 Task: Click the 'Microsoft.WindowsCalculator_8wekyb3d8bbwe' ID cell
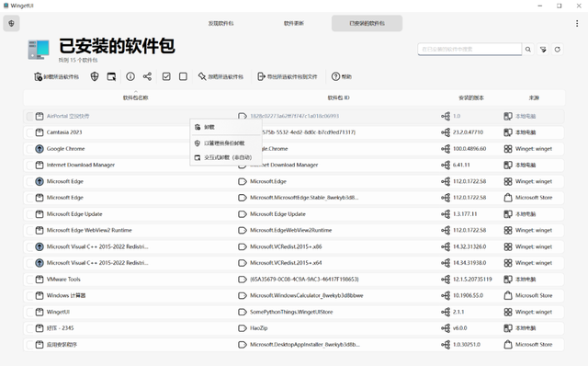(306, 295)
